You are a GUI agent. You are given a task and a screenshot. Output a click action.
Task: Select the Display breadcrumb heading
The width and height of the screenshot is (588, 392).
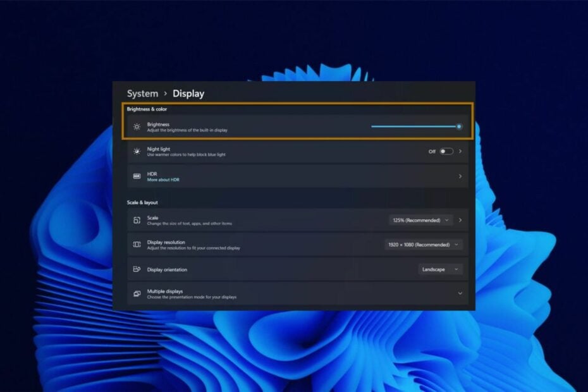(188, 93)
